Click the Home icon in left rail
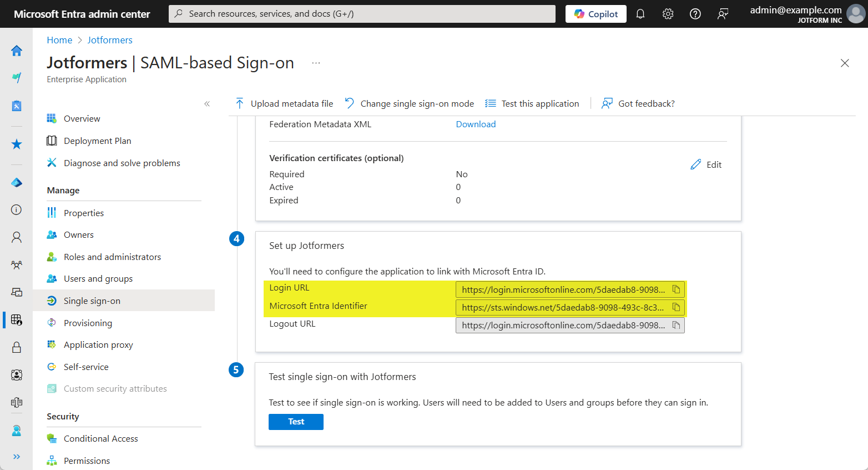The image size is (868, 470). coord(17,51)
